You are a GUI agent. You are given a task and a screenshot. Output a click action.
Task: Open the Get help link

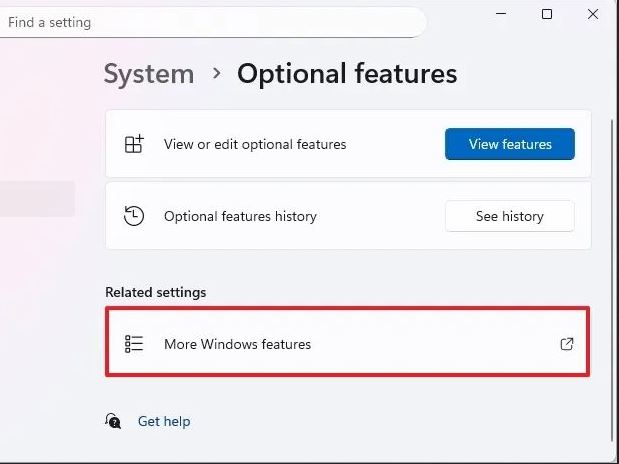pos(164,421)
